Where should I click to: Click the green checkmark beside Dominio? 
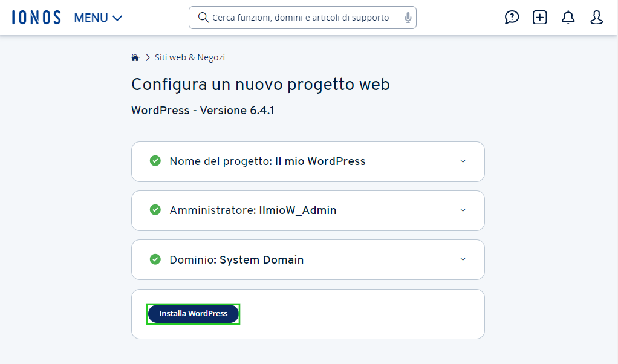(x=155, y=259)
